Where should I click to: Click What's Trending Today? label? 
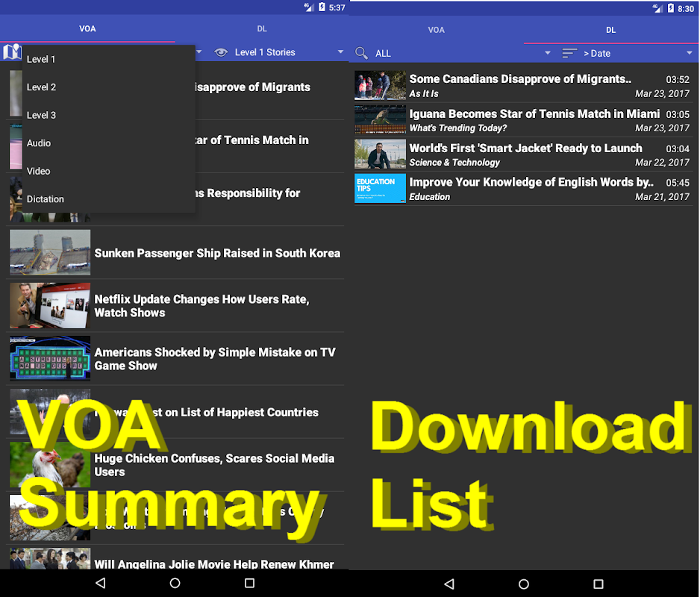(458, 128)
